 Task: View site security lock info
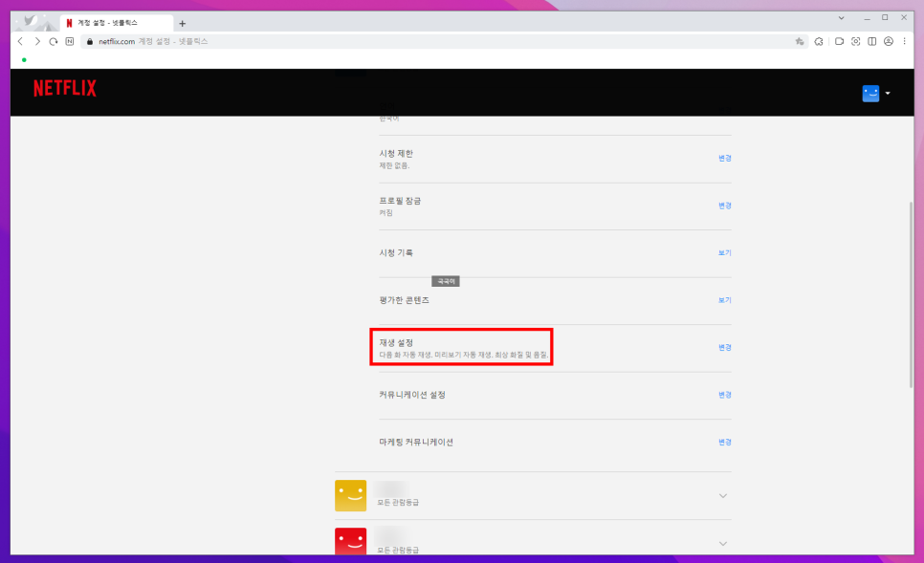point(90,41)
